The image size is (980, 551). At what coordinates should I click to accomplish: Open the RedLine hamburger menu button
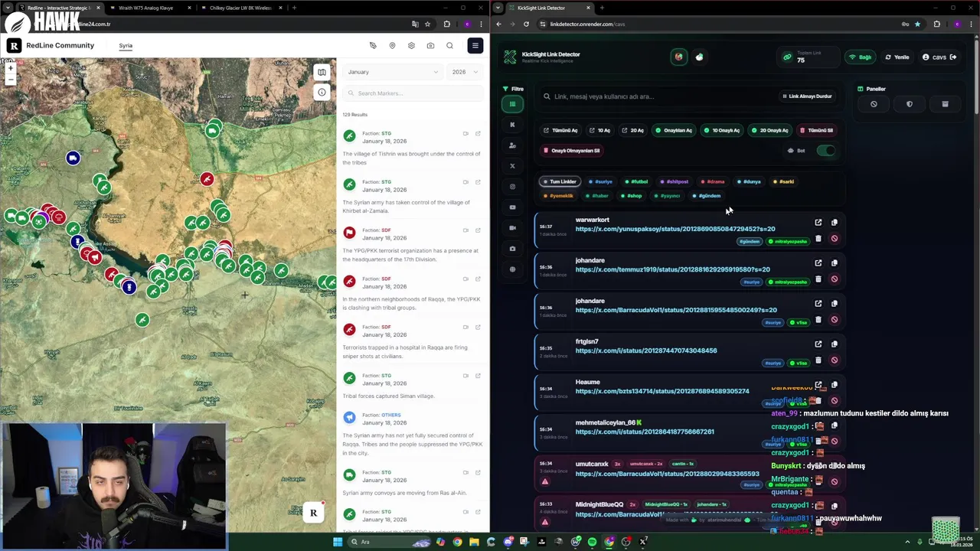(x=475, y=45)
